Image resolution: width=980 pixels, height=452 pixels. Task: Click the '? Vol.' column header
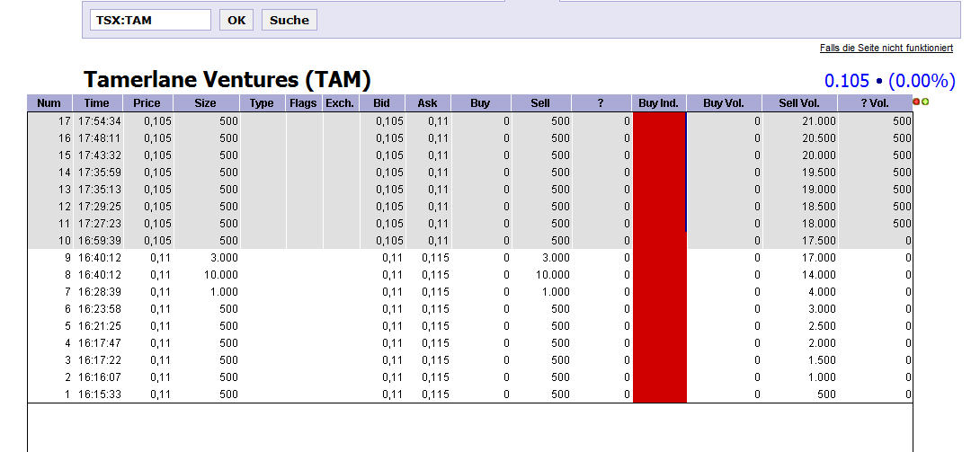click(x=874, y=103)
